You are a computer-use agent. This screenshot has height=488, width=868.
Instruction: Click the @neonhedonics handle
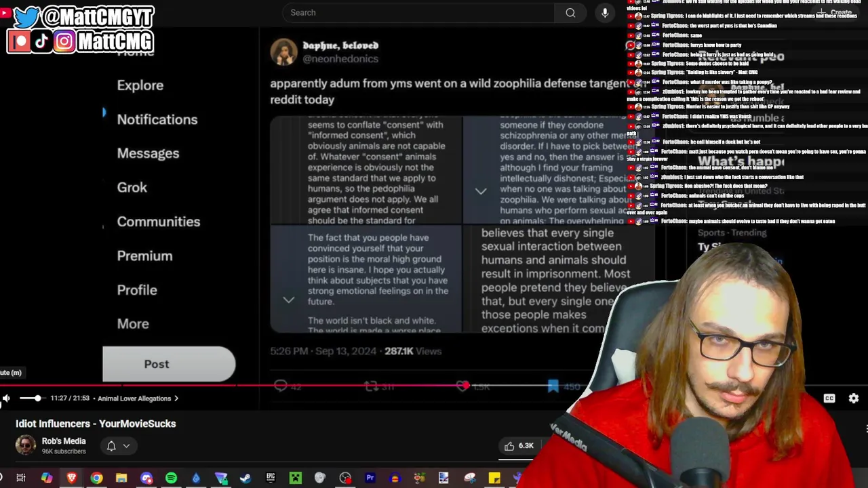340,59
